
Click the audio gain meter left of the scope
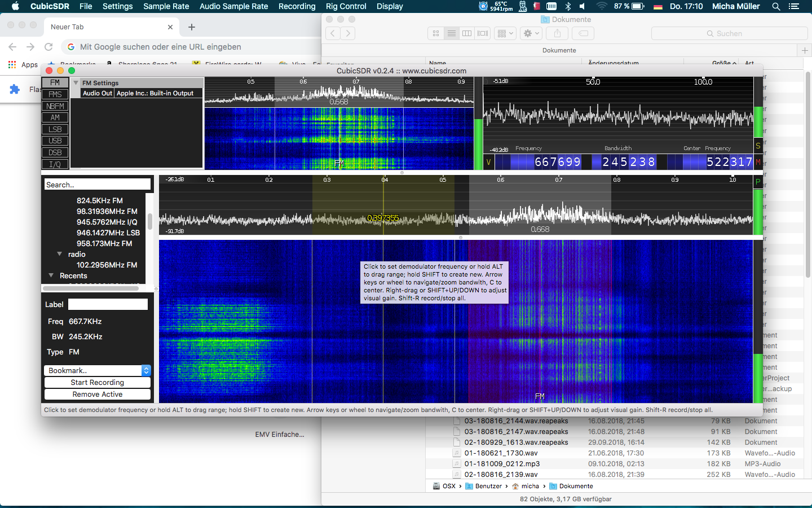pyautogui.click(x=479, y=123)
